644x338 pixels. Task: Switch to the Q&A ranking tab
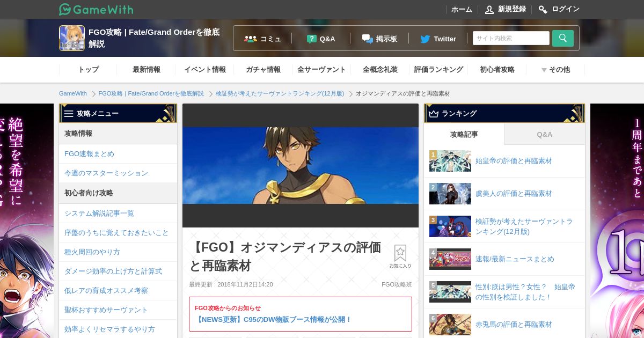click(x=545, y=134)
